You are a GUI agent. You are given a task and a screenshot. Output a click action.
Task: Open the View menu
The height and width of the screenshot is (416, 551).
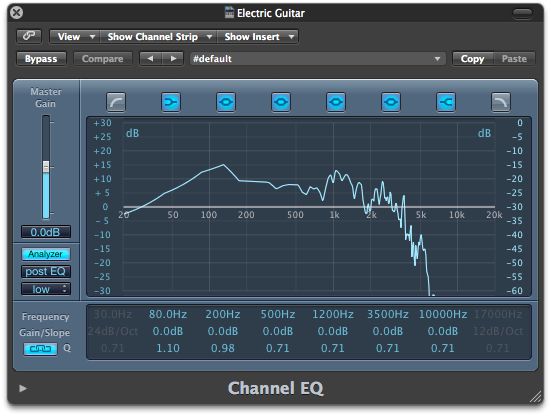pyautogui.click(x=75, y=37)
